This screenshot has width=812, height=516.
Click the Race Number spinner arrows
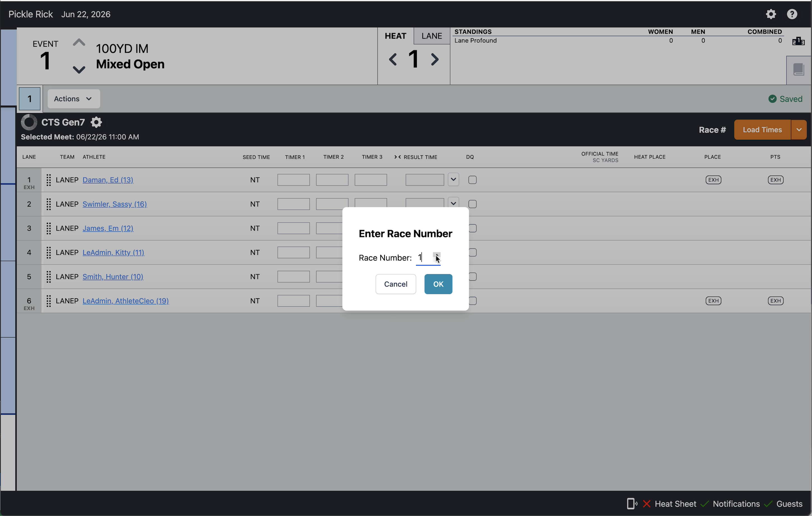(437, 258)
